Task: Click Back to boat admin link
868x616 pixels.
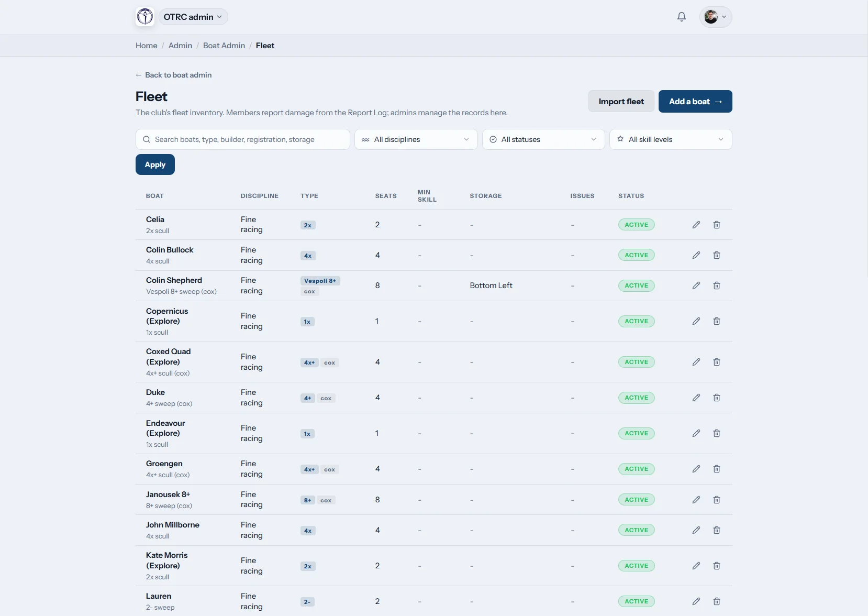Action: point(174,75)
